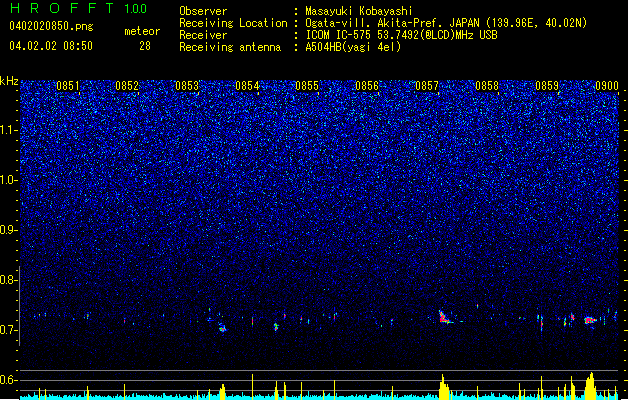Click the Receiving Location field label
The width and height of the screenshot is (629, 400).
click(x=233, y=23)
